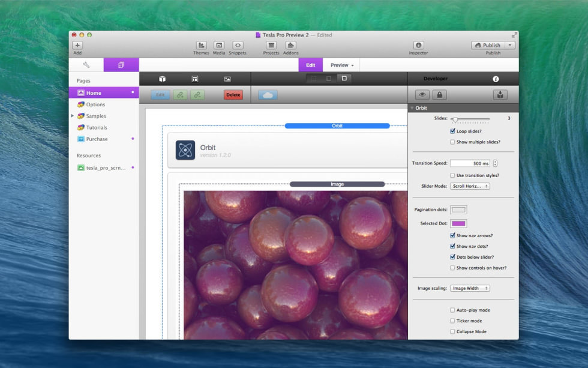588x368 pixels.
Task: Click the Add plus button
Action: pyautogui.click(x=77, y=45)
